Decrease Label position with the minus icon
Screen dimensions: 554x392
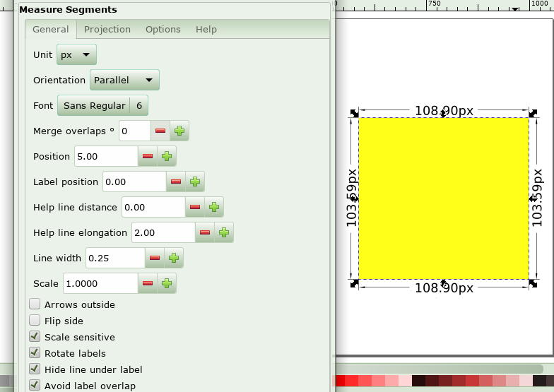click(176, 182)
